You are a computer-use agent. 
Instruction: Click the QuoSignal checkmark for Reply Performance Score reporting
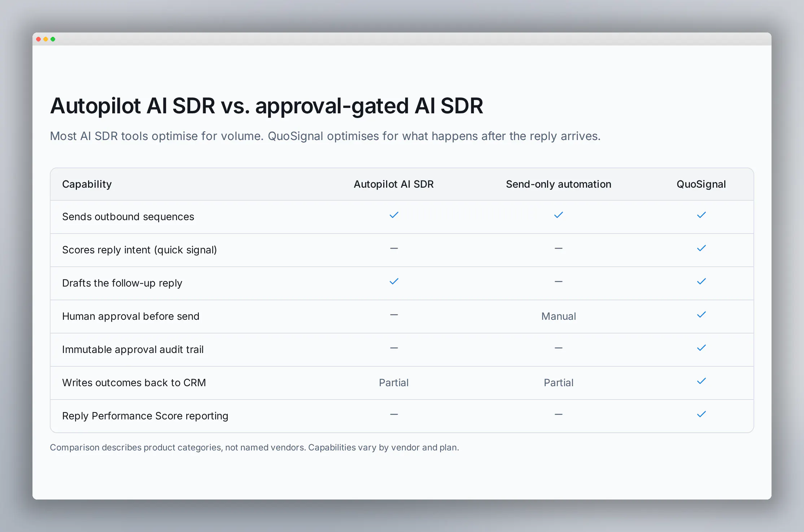pos(701,414)
